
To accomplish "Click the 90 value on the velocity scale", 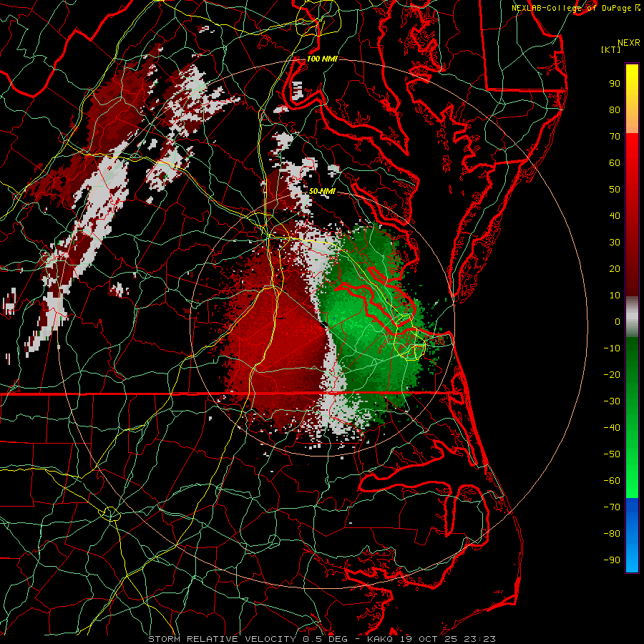I will tap(615, 84).
